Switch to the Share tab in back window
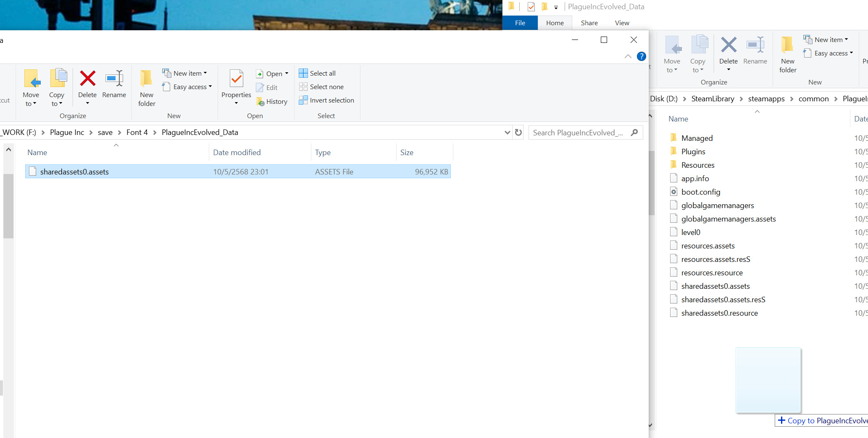The height and width of the screenshot is (438, 868). pos(589,23)
